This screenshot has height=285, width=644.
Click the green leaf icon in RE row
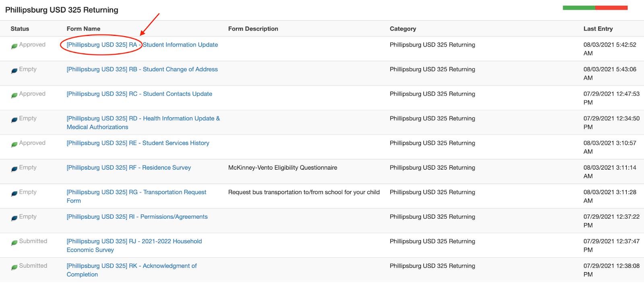pos(14,144)
